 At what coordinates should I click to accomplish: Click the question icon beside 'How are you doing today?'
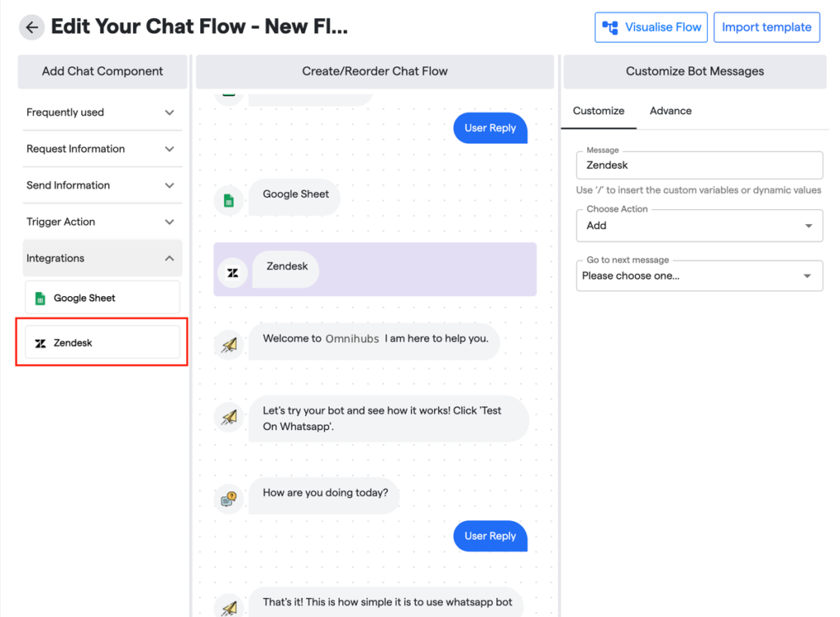229,499
